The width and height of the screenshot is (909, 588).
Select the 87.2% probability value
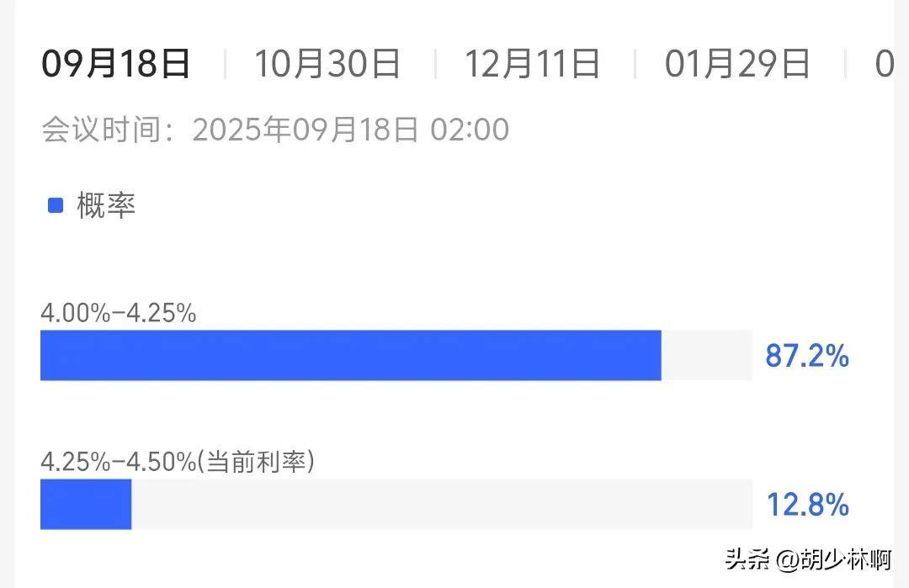point(807,356)
